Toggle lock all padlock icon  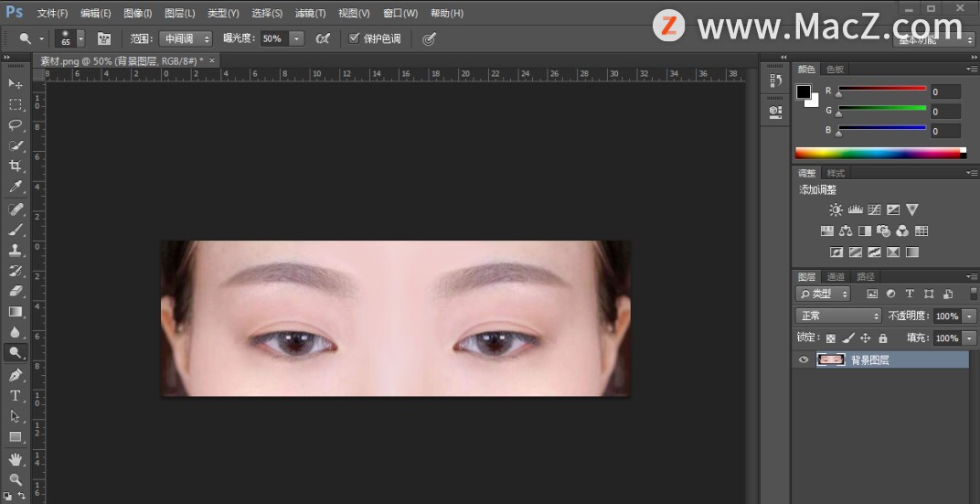pyautogui.click(x=882, y=338)
